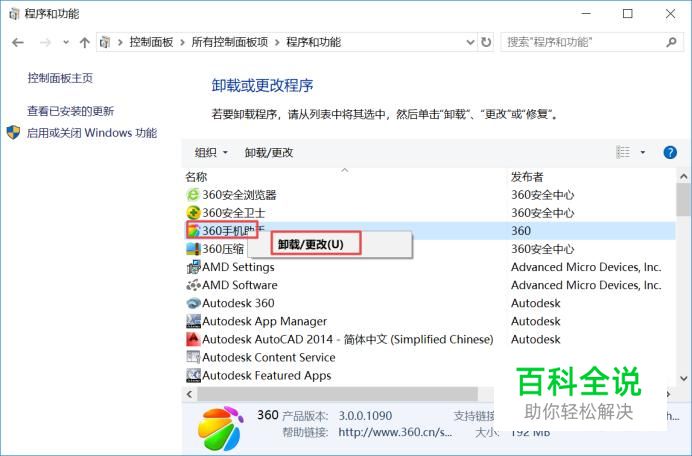Select the 360安全卫士 program name
The height and width of the screenshot is (456, 692).
(x=233, y=213)
